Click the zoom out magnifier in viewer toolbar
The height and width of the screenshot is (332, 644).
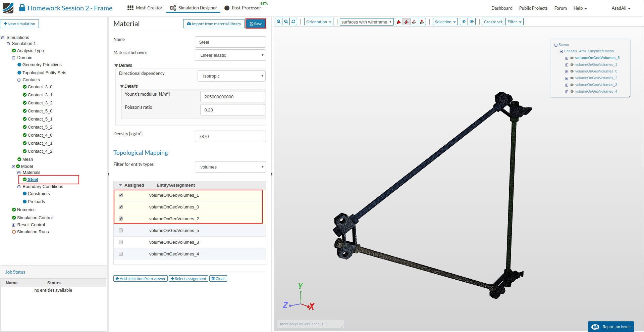click(286, 22)
